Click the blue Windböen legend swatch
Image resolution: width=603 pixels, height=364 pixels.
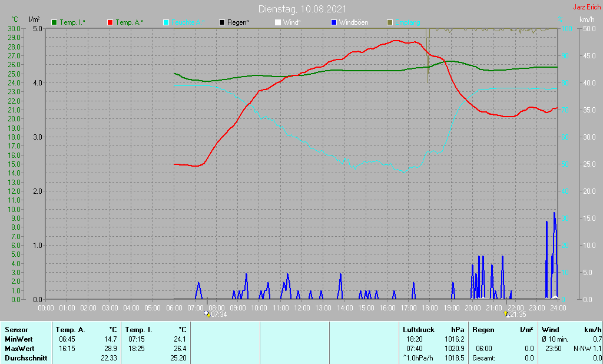click(x=334, y=22)
